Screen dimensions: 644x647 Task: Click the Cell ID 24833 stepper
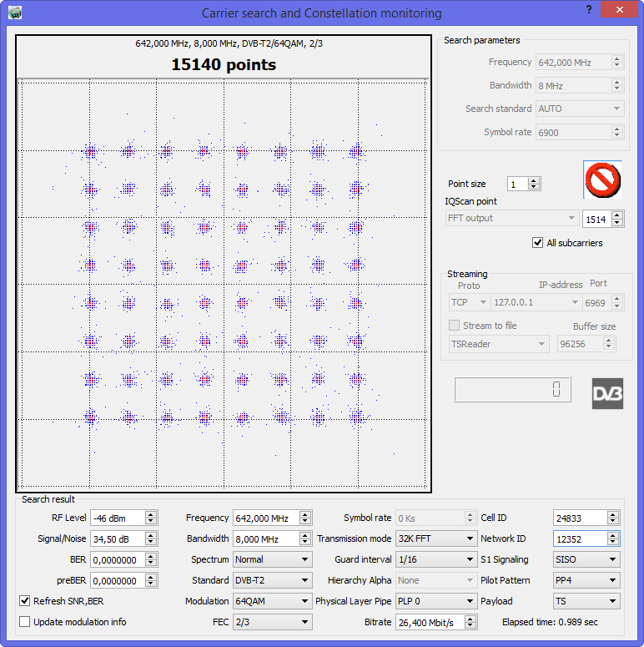613,518
